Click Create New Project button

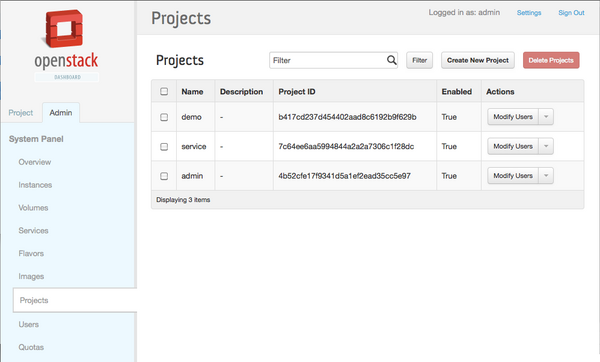pos(478,60)
